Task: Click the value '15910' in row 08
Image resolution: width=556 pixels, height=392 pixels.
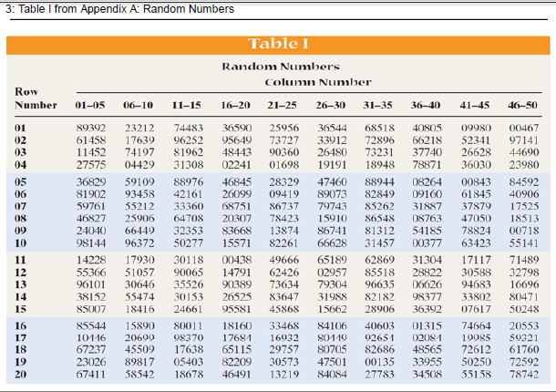Action: click(332, 218)
